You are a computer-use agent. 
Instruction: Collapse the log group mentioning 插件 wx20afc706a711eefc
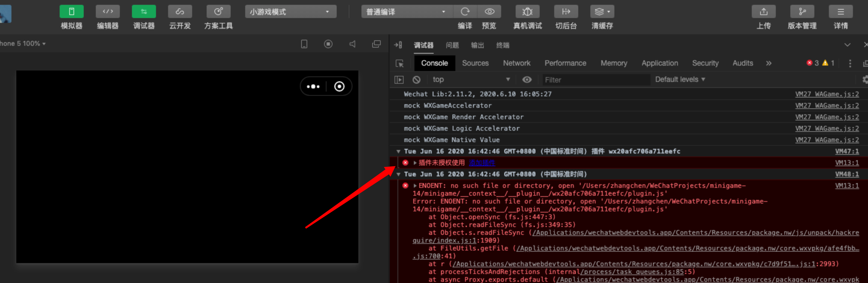coord(398,152)
